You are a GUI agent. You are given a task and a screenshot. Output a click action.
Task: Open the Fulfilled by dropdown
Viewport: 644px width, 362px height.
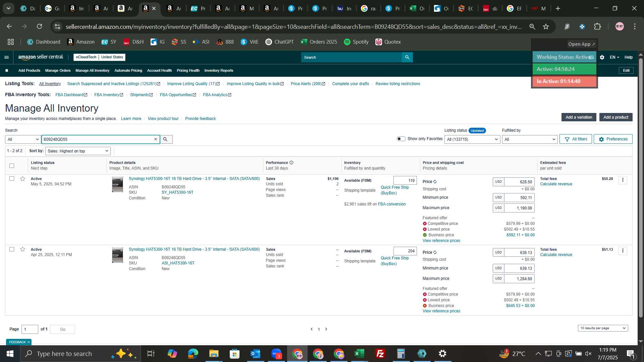point(530,139)
